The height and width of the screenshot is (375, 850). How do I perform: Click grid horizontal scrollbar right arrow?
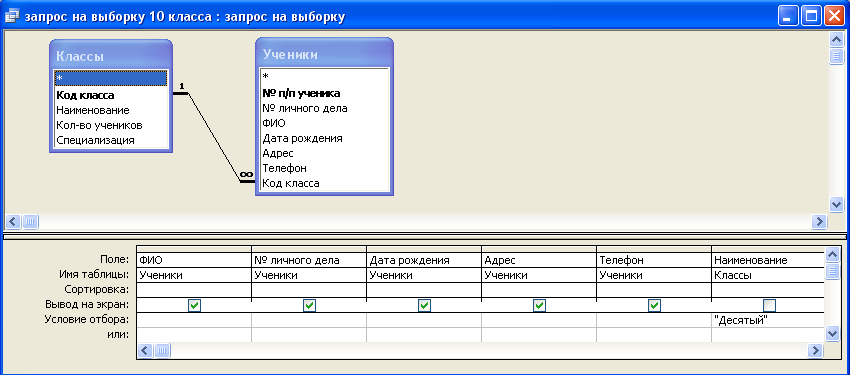[815, 351]
